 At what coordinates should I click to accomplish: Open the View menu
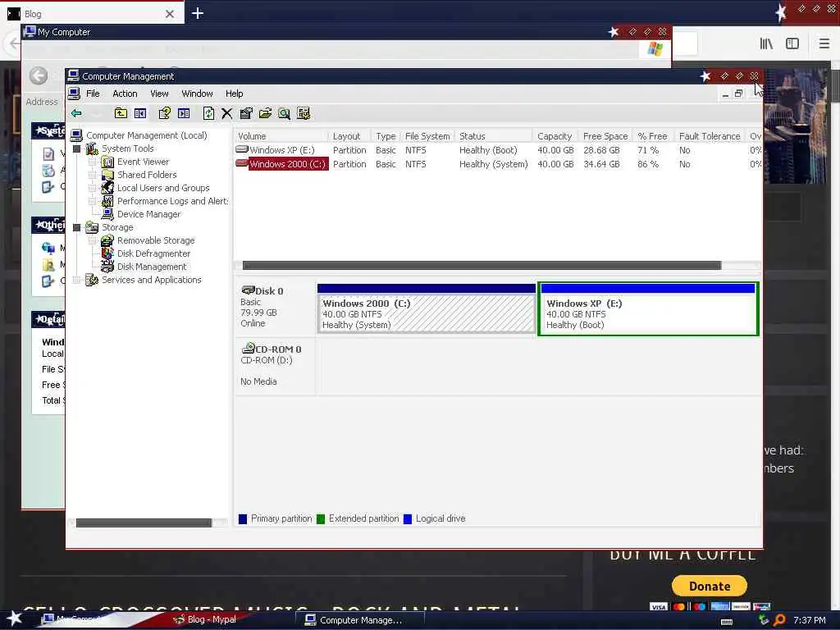coord(159,94)
